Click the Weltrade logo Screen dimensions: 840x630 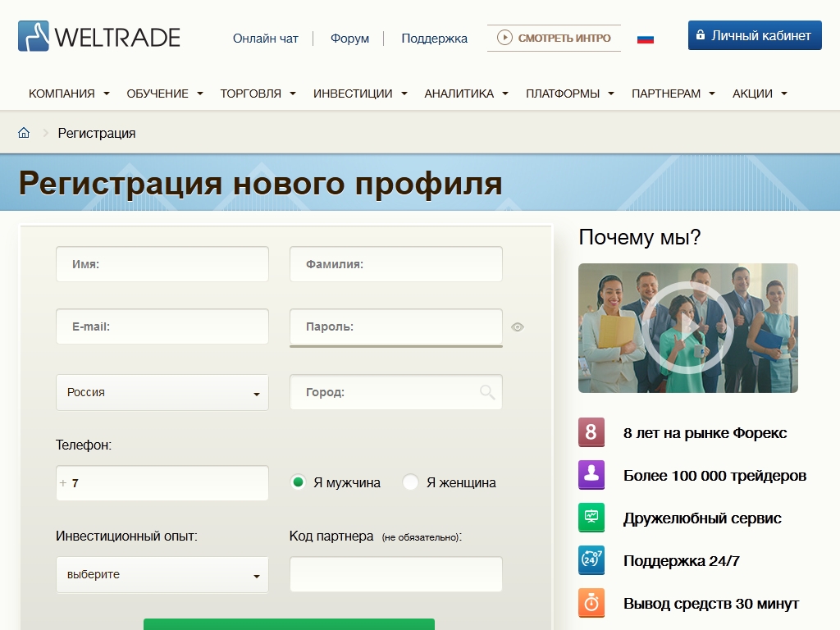coord(99,37)
